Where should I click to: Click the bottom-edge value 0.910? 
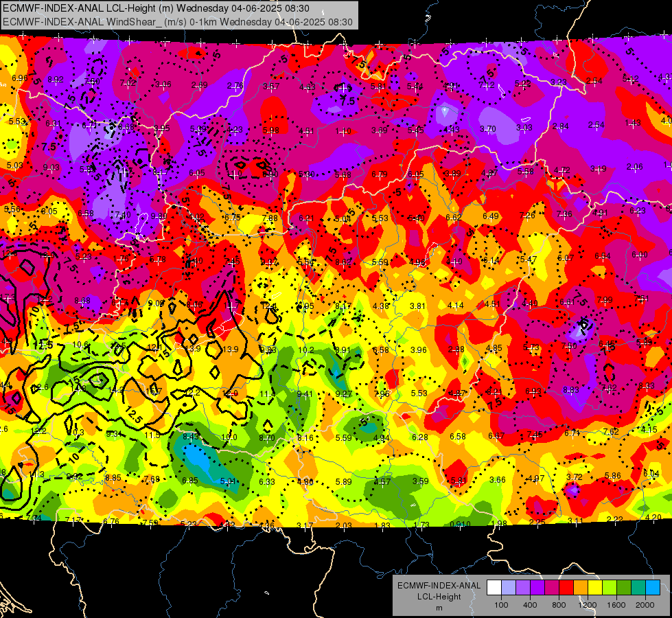click(x=461, y=524)
